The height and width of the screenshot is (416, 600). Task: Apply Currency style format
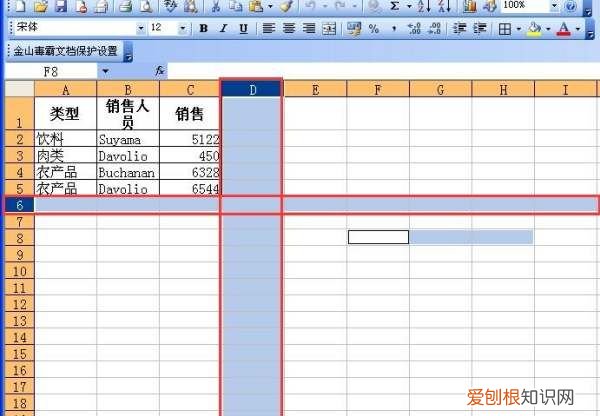(354, 28)
